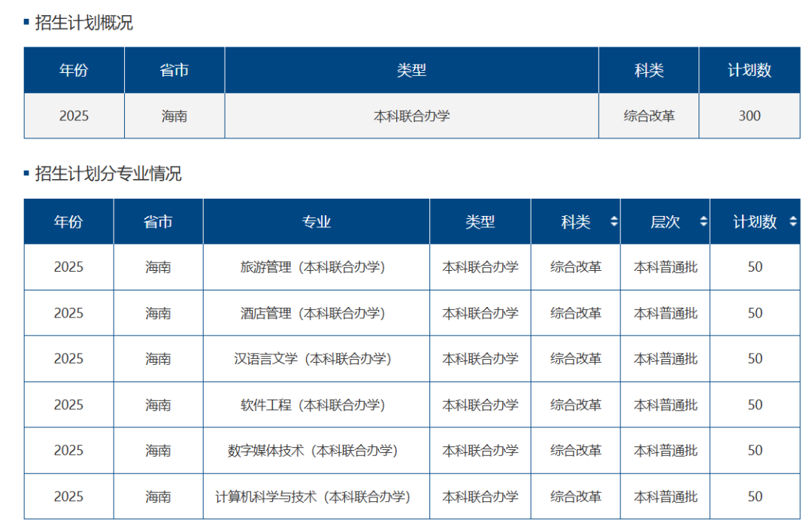Image resolution: width=812 pixels, height=523 pixels.
Task: Click the 年份 header in overview table
Action: (x=74, y=70)
